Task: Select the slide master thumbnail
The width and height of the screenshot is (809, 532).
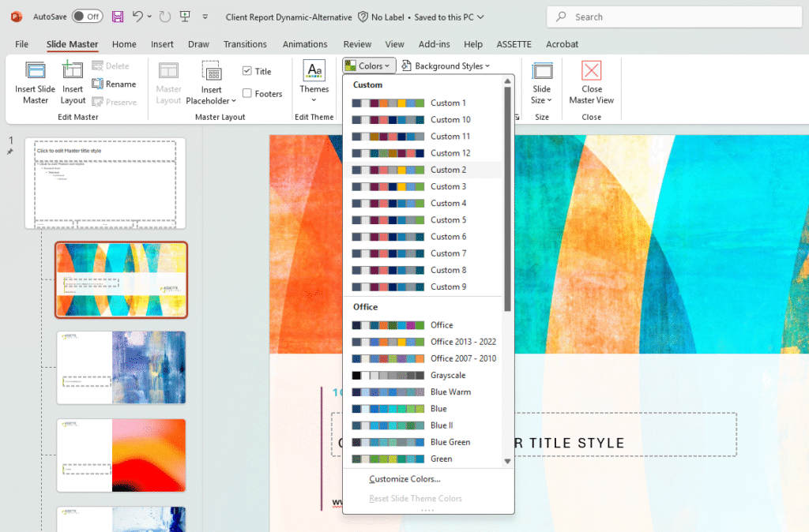Action: point(105,183)
